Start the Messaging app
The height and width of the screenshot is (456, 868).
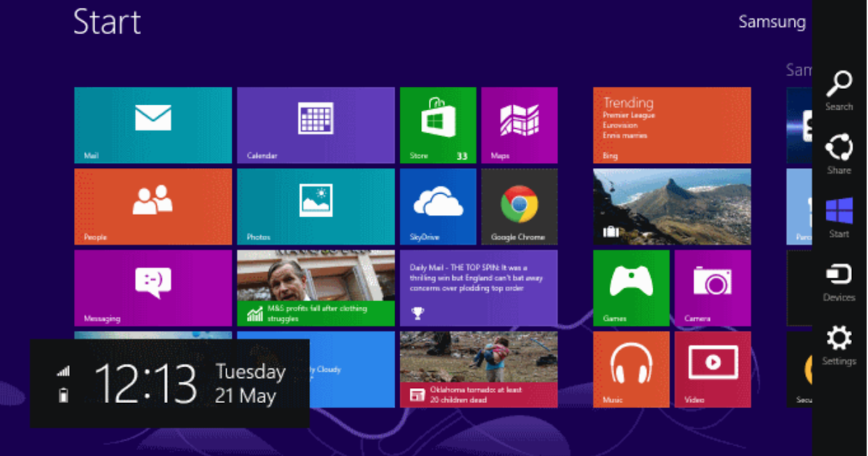pos(152,287)
